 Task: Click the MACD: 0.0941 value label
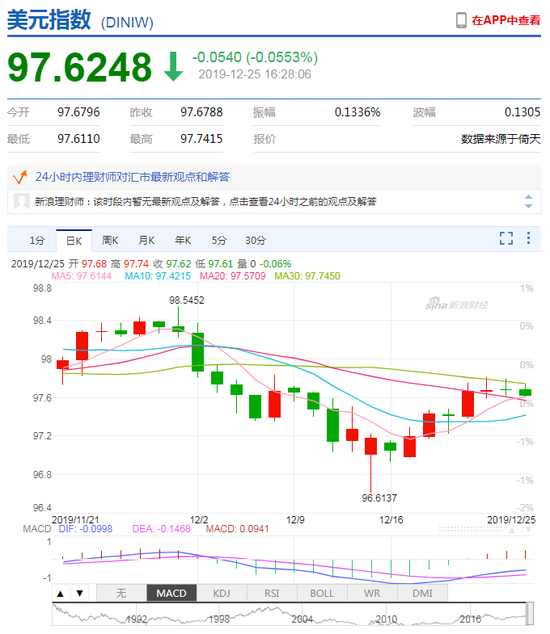pos(237,529)
